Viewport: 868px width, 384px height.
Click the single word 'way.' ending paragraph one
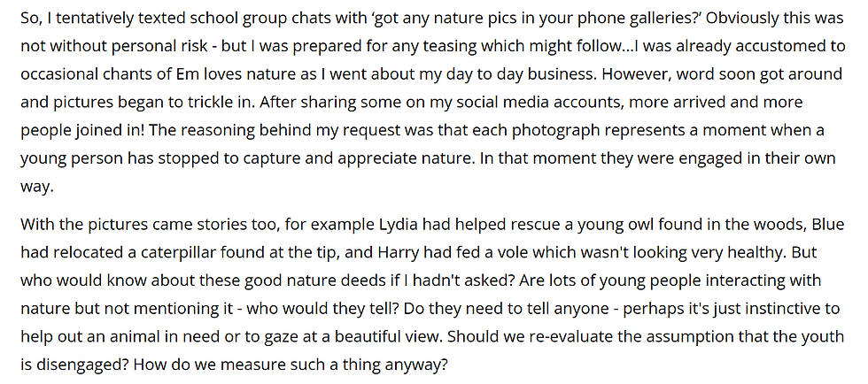[36, 187]
